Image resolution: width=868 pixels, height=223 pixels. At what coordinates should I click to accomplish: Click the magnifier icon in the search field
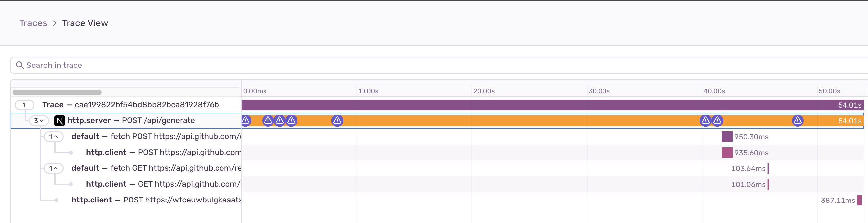20,65
